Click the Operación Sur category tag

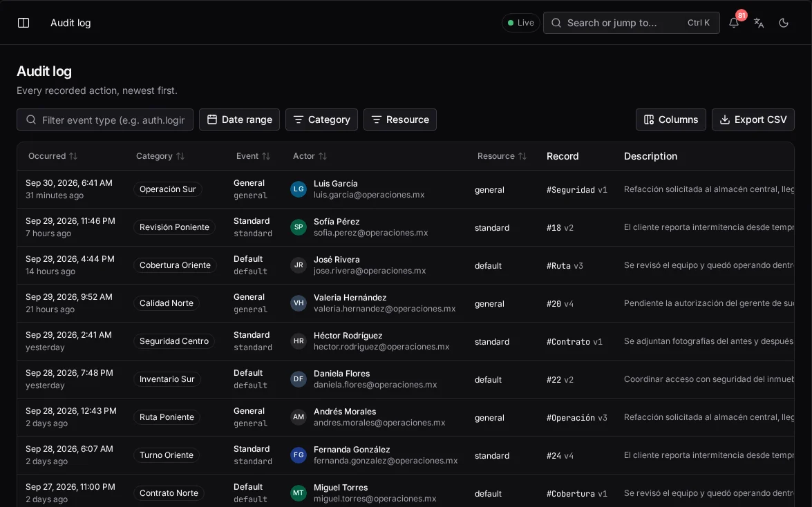coord(167,189)
